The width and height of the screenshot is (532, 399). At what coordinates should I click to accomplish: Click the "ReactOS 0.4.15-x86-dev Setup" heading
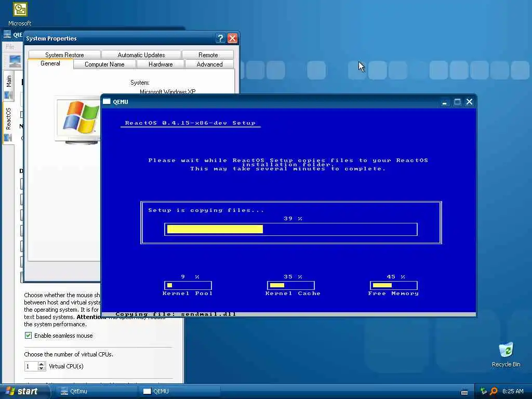[x=190, y=123]
